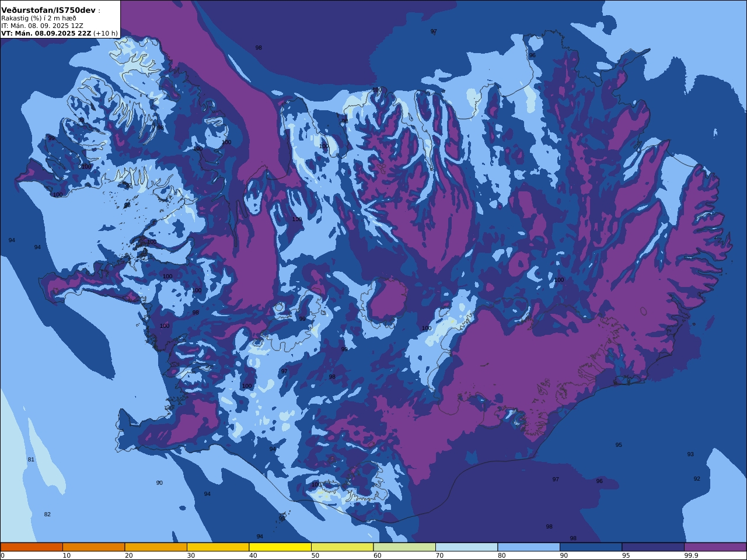Click the "82" humidity value on the map
This screenshot has height=560, width=747.
tap(47, 514)
